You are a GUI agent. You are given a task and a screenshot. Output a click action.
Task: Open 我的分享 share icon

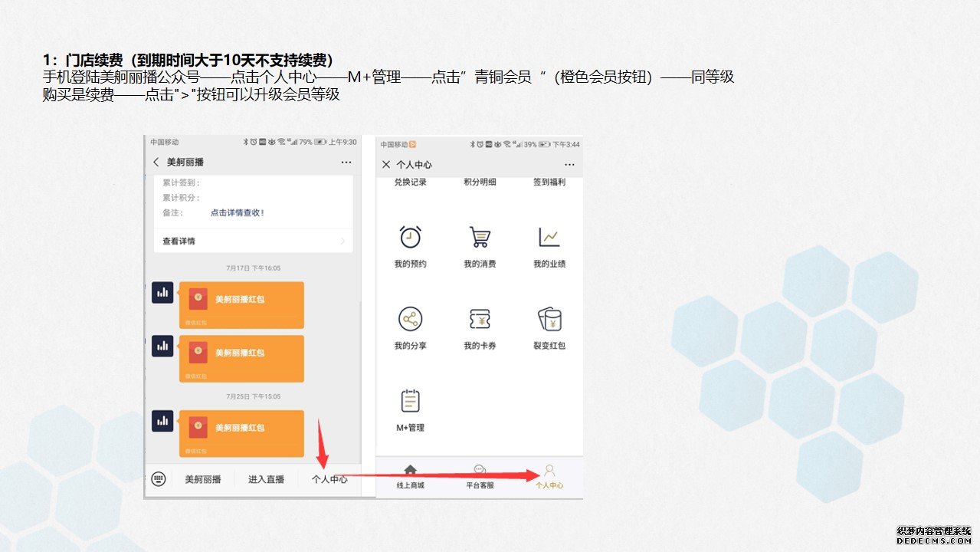(411, 319)
